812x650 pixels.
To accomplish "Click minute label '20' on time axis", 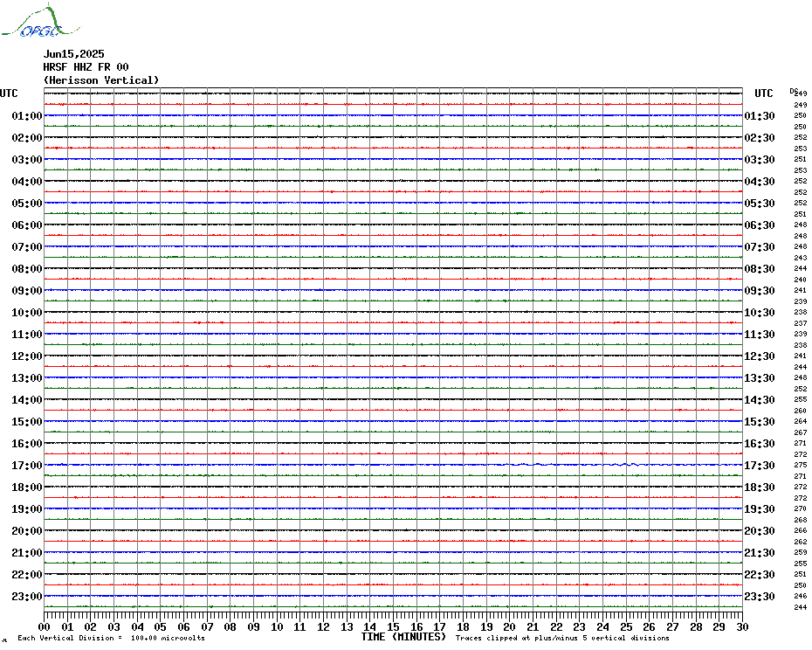I will 510,626.
